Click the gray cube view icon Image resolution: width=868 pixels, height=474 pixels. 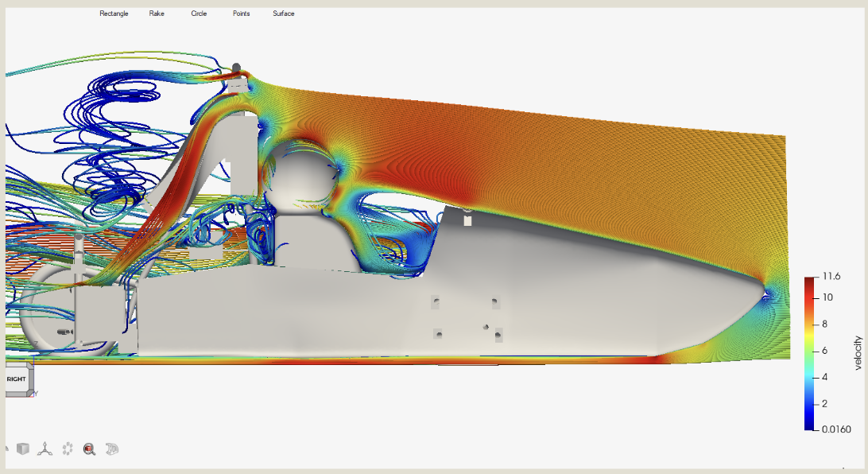pos(23,449)
